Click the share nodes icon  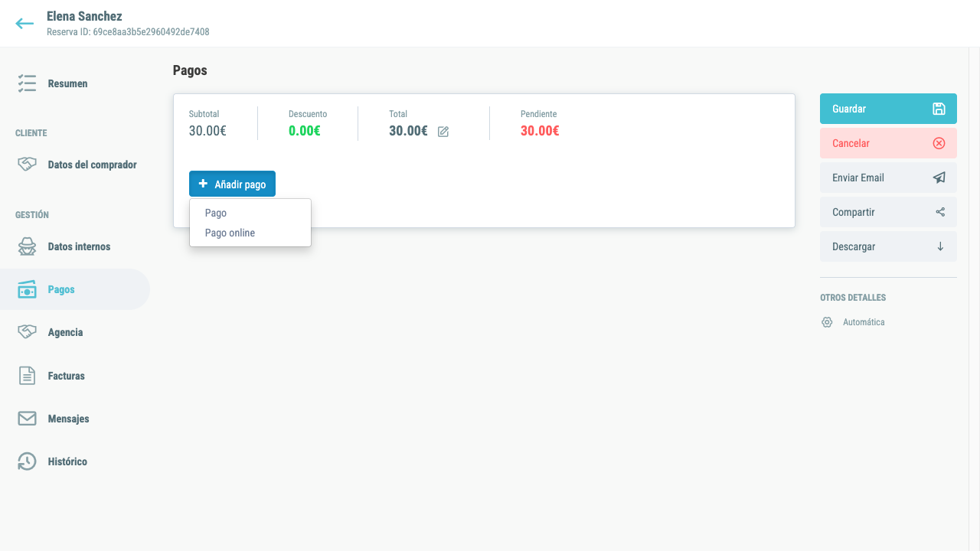pos(940,212)
